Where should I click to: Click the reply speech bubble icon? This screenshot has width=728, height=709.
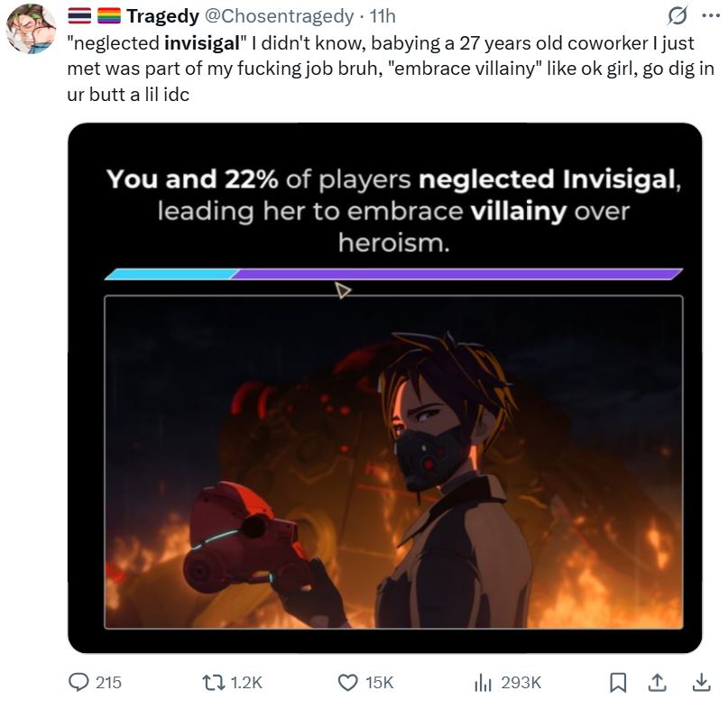[x=78, y=683]
